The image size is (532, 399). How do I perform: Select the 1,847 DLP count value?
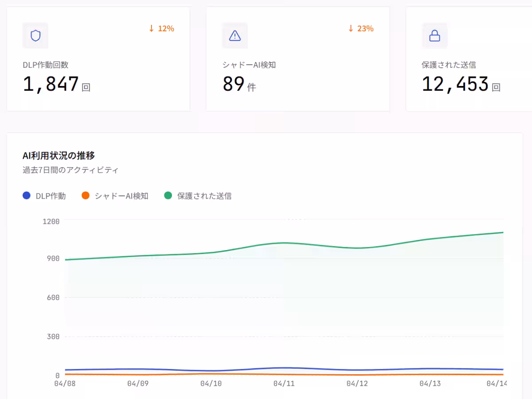51,84
